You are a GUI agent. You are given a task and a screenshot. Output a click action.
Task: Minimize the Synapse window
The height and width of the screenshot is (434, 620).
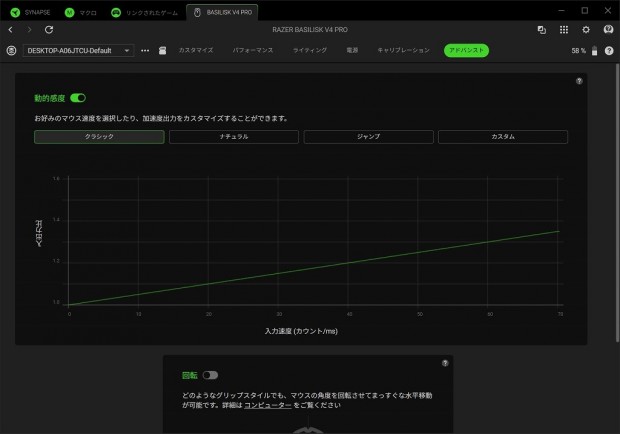click(x=561, y=11)
